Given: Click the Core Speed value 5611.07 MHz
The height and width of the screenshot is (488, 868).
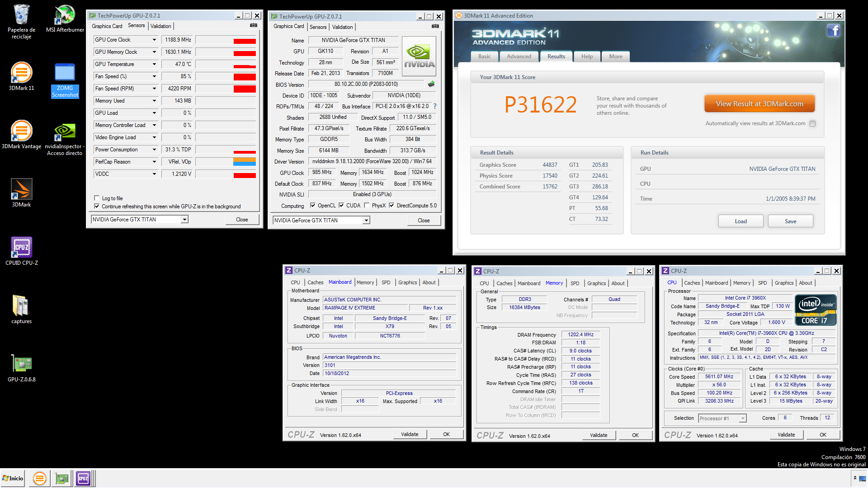Looking at the screenshot, I should point(719,376).
